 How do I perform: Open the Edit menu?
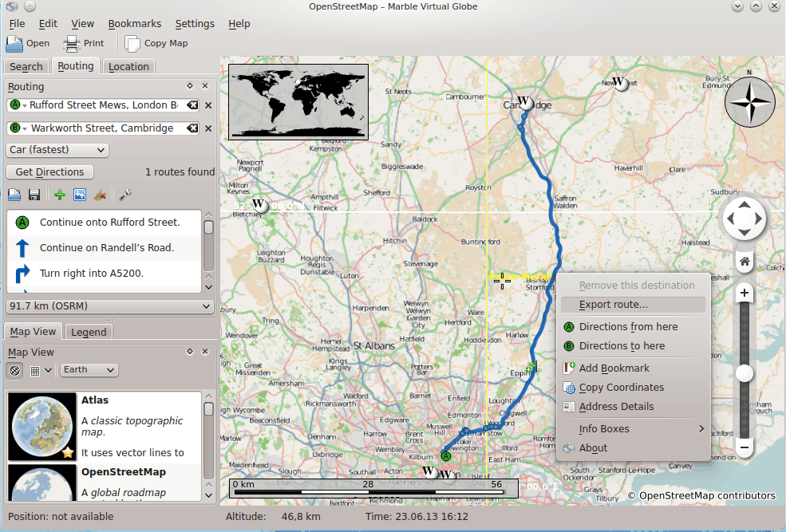coord(48,24)
